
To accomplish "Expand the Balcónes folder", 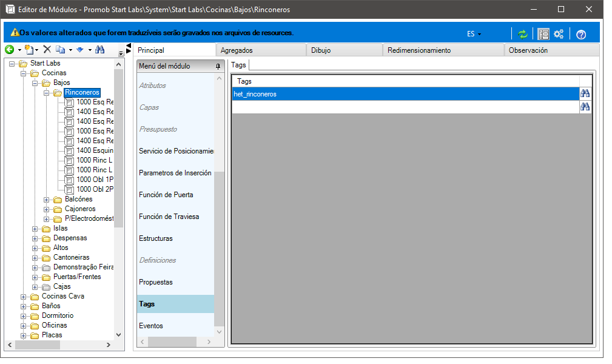I will [x=47, y=200].
